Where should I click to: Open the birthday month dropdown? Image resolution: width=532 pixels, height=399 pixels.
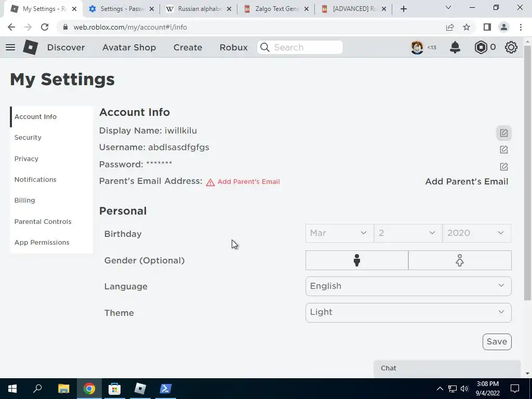(340, 233)
